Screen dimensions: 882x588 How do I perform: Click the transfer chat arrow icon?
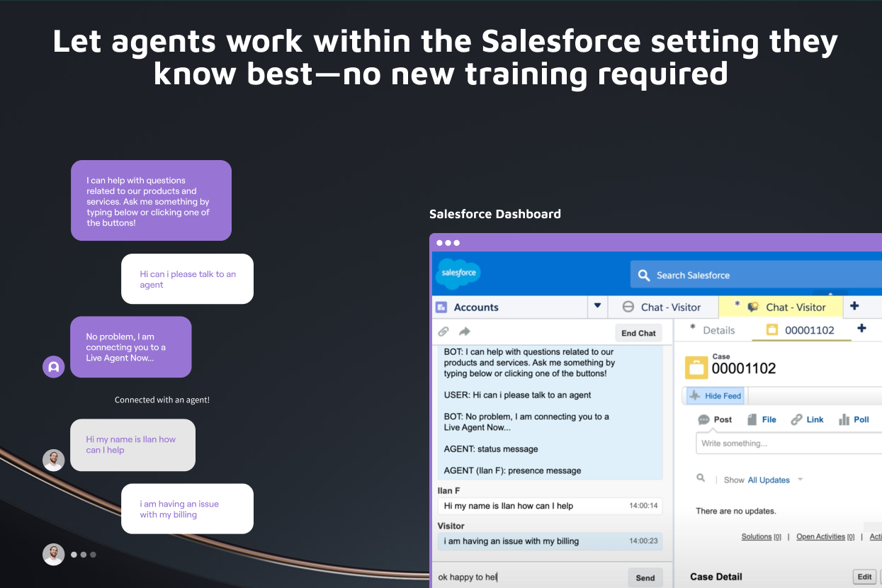tap(463, 331)
